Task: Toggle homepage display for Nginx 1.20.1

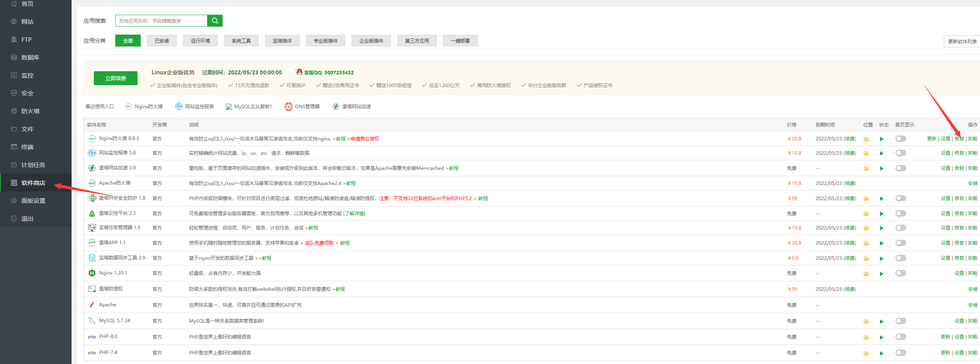Action: [900, 273]
